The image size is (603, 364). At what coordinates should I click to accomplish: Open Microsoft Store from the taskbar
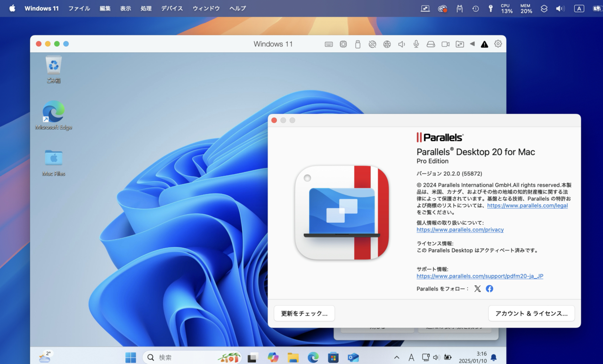333,357
